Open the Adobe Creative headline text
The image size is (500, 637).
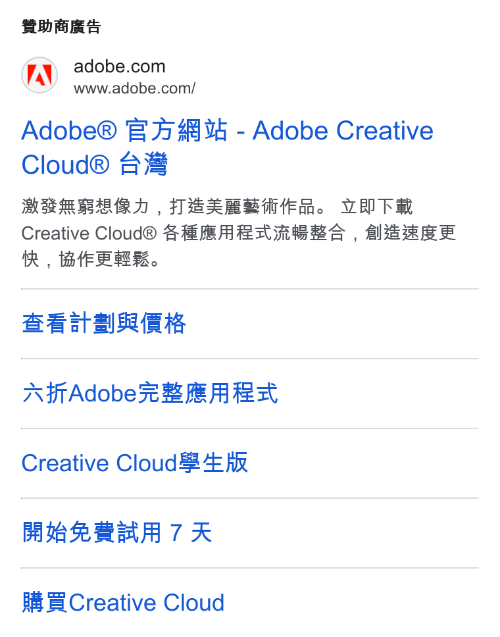coord(343,130)
